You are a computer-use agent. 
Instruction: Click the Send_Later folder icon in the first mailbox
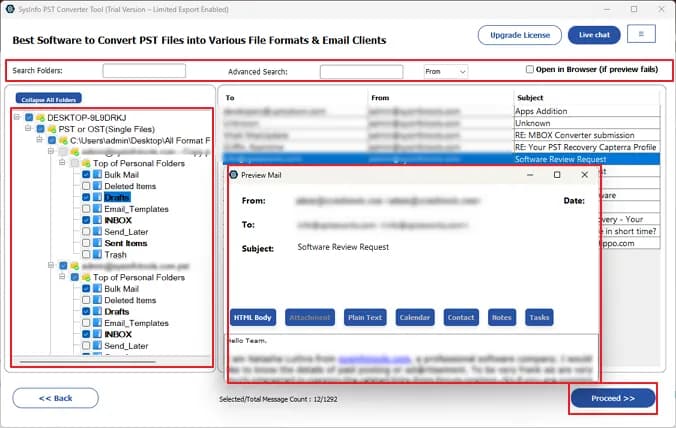[x=97, y=231]
